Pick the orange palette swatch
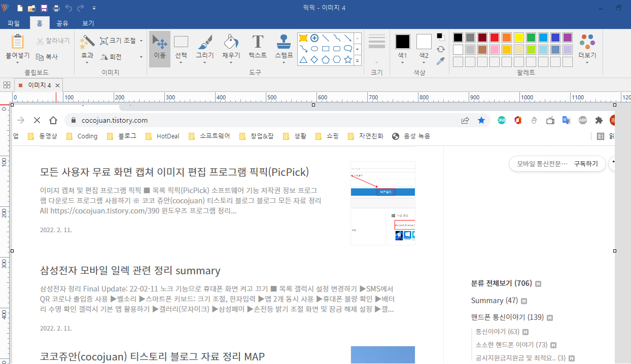631x364 pixels. (x=507, y=38)
